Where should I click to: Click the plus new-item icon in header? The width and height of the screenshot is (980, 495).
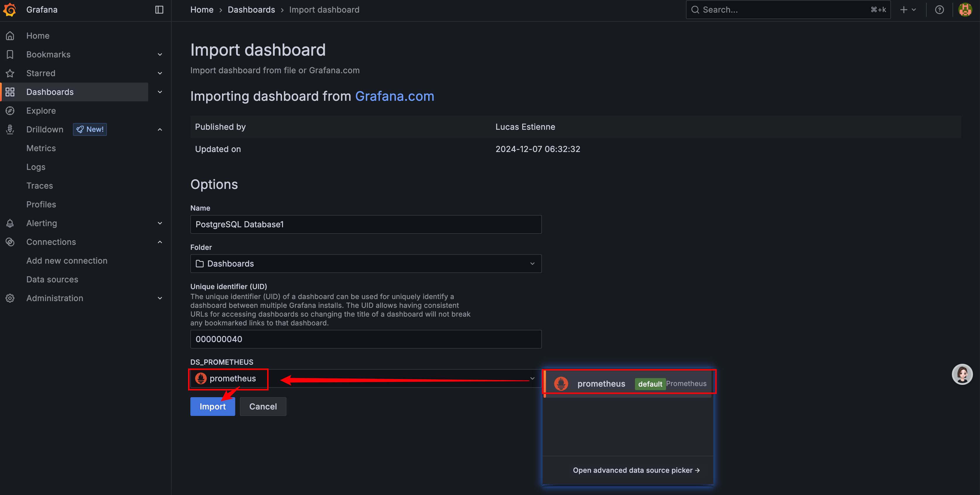[x=904, y=10]
